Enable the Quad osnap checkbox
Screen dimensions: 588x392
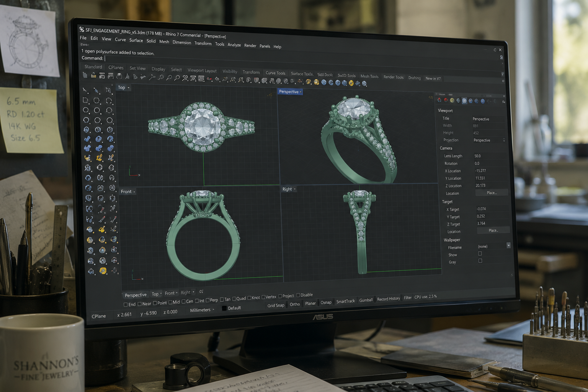click(x=234, y=299)
